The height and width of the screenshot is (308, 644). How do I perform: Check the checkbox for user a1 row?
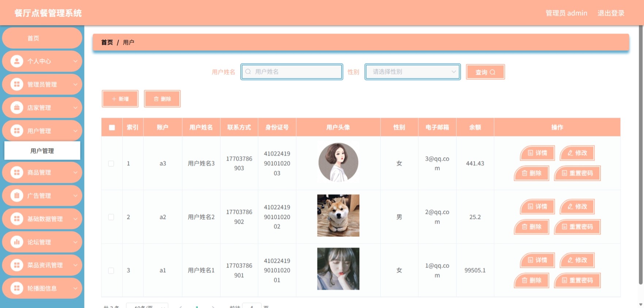click(111, 270)
